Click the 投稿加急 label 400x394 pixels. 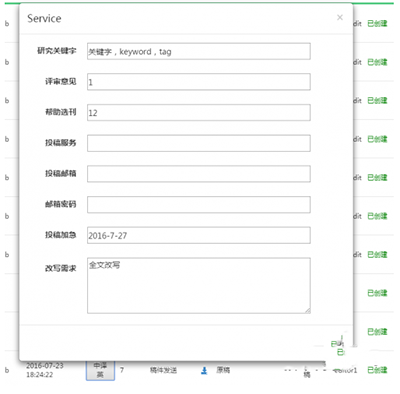[61, 235]
